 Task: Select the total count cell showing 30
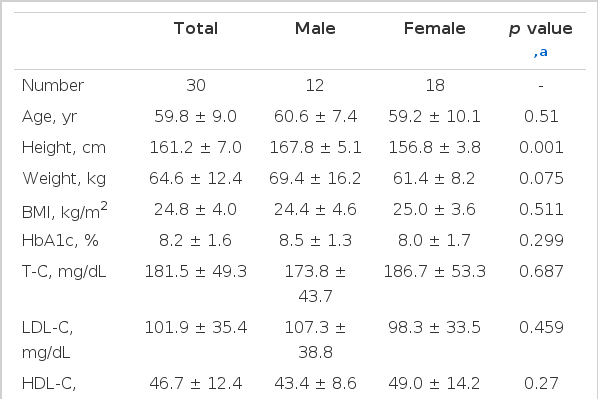point(196,85)
